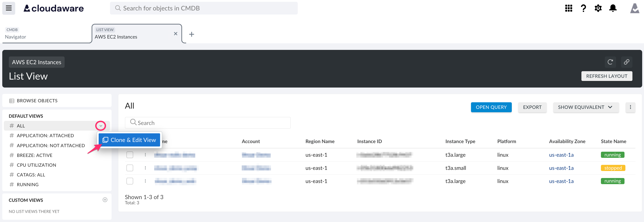Open the apps grid launcher
This screenshot has width=644, height=222.
point(568,8)
